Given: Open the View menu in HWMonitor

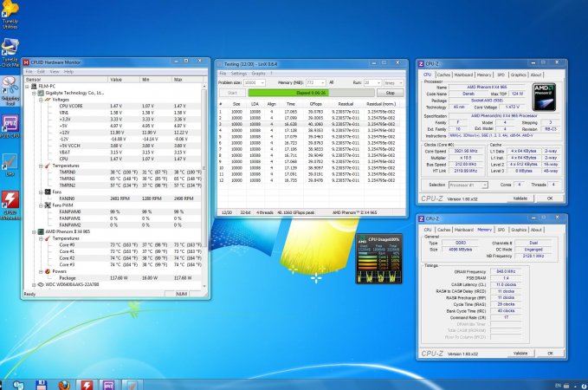Looking at the screenshot, I should point(55,72).
